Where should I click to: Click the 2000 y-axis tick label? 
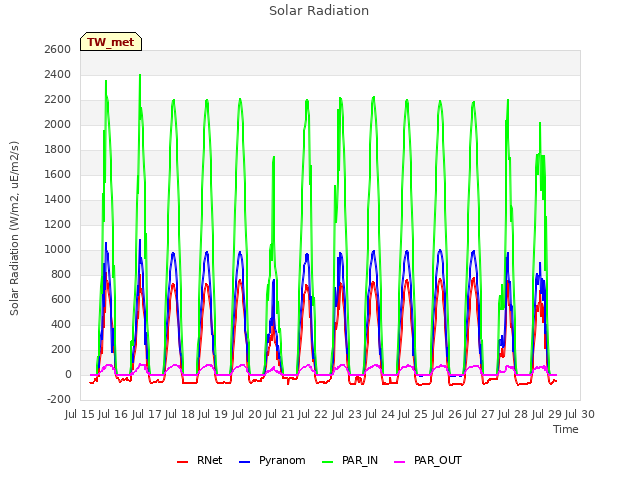coord(58,124)
